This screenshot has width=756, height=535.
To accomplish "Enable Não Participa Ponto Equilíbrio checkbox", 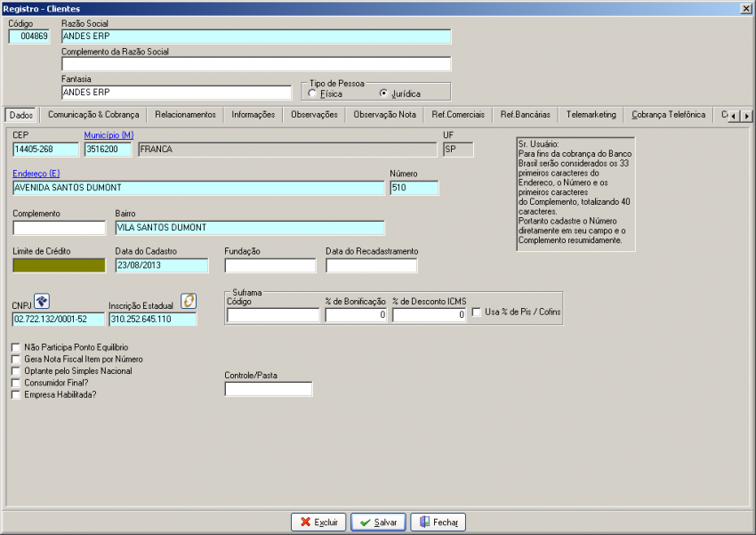I will click(x=16, y=347).
